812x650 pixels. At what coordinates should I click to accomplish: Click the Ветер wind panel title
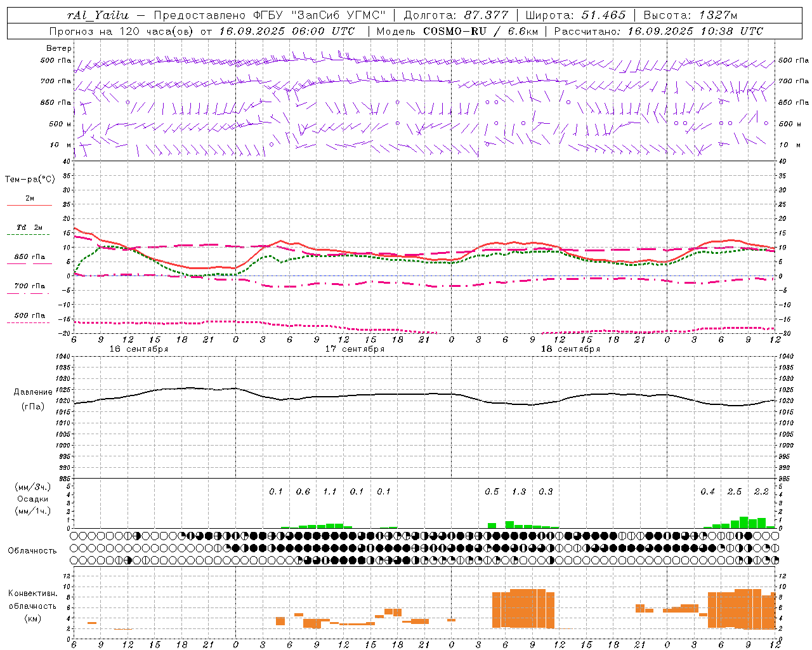pos(59,48)
